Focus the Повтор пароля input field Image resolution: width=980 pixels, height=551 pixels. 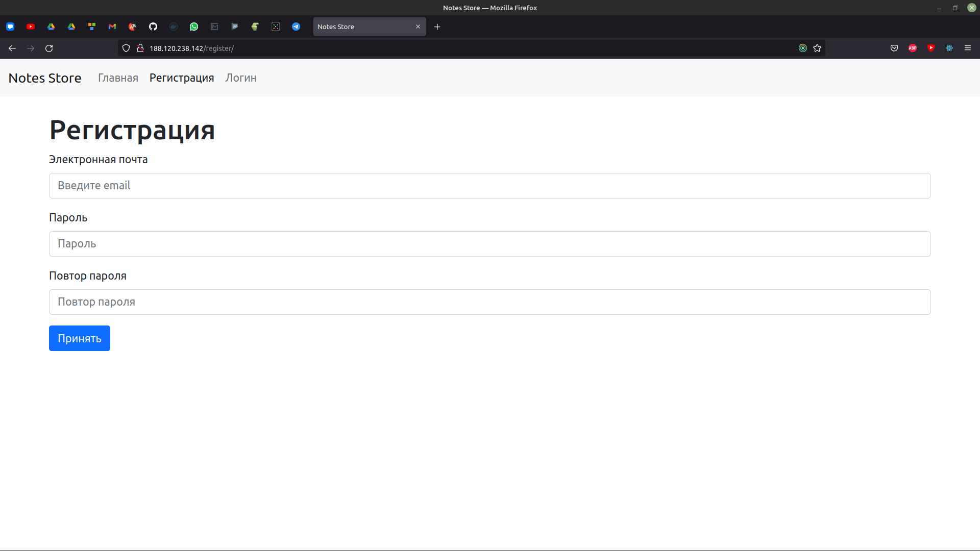click(489, 302)
